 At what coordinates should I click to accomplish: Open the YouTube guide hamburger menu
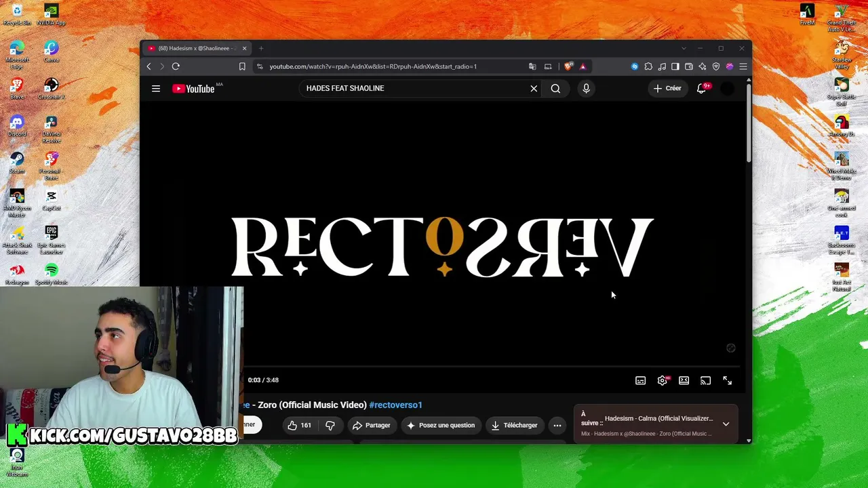coord(156,88)
